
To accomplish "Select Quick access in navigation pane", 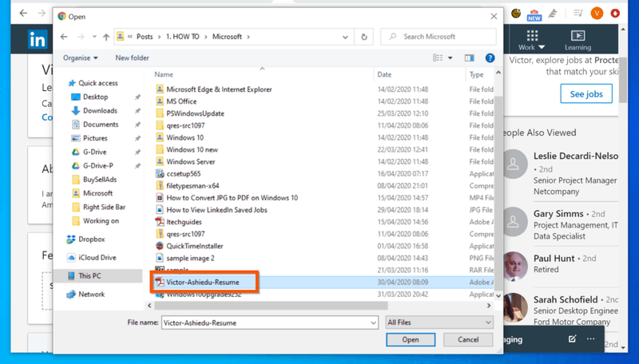I will pyautogui.click(x=97, y=83).
